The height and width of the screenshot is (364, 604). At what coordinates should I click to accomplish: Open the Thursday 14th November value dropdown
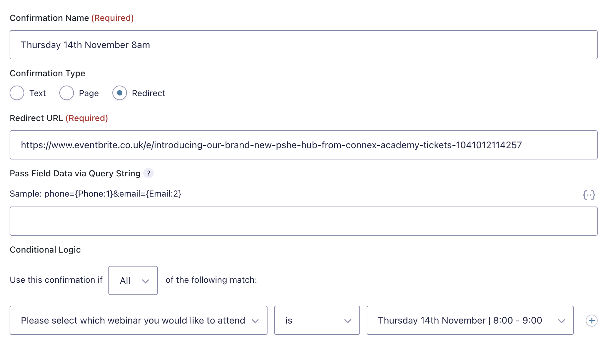click(x=470, y=320)
